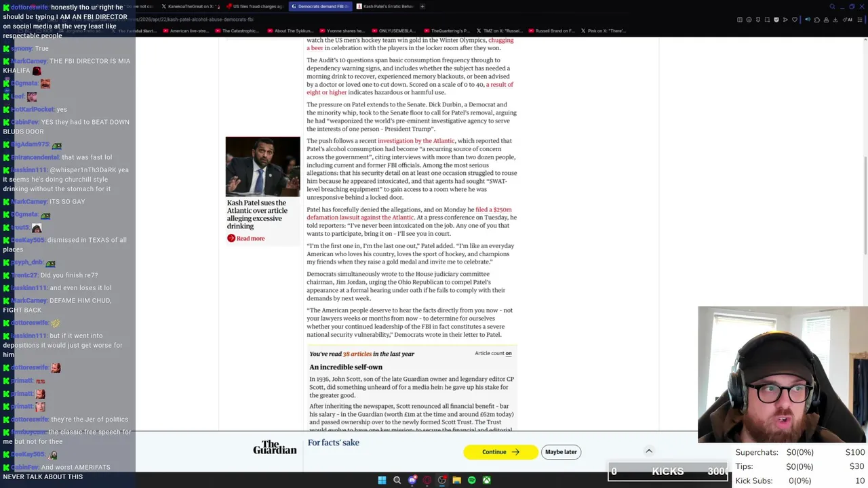Open TheQuartering's bookmark
Screen dimensions: 868x488
pos(446,30)
